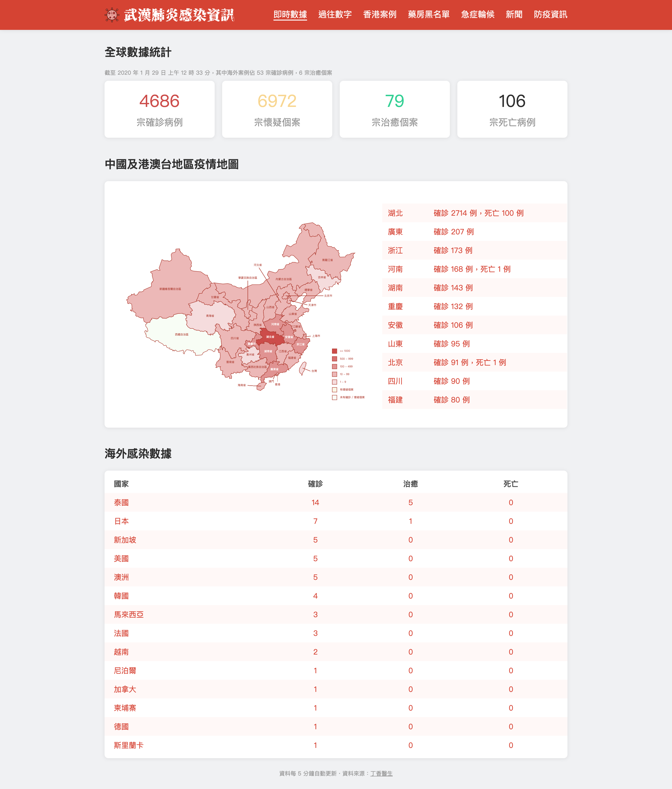Click the 河南 province row
The height and width of the screenshot is (789, 672).
pyautogui.click(x=475, y=269)
